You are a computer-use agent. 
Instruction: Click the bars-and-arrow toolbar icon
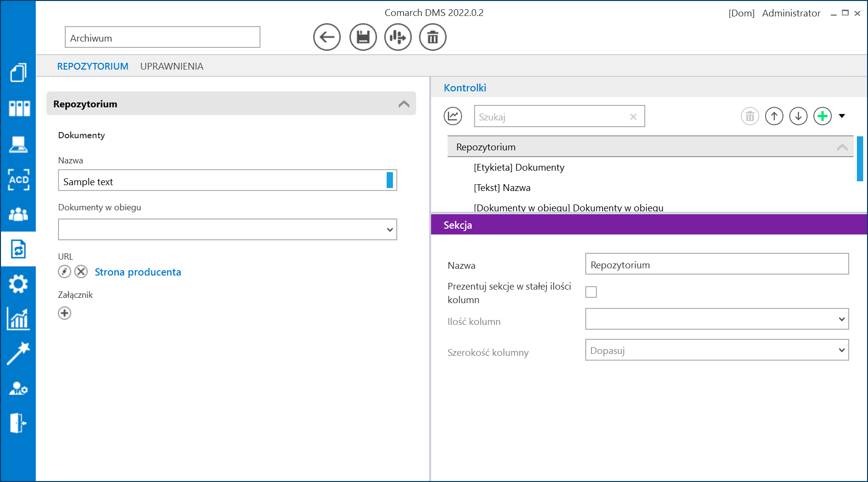coord(398,37)
